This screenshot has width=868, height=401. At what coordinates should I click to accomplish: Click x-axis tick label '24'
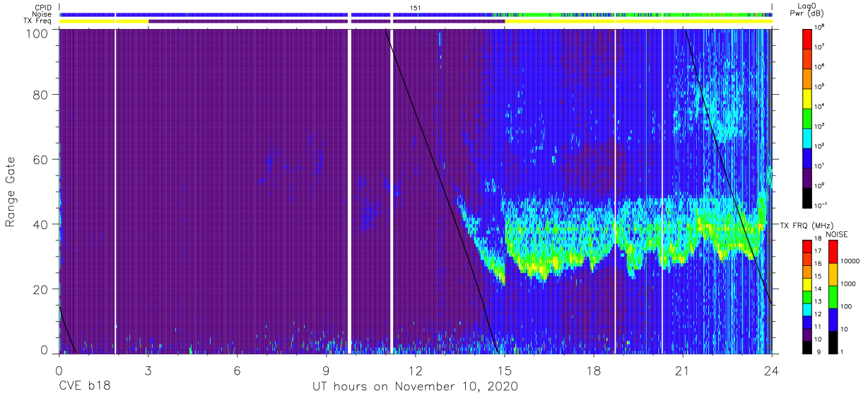pos(772,370)
